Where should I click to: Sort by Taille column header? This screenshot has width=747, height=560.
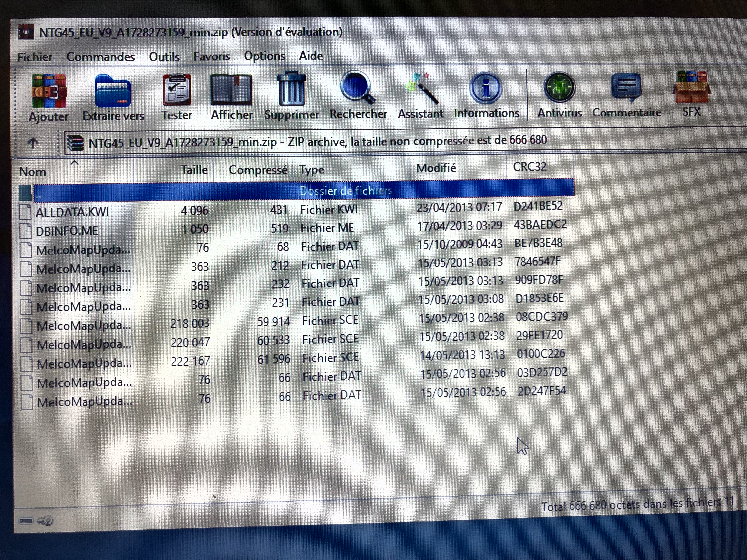click(174, 170)
